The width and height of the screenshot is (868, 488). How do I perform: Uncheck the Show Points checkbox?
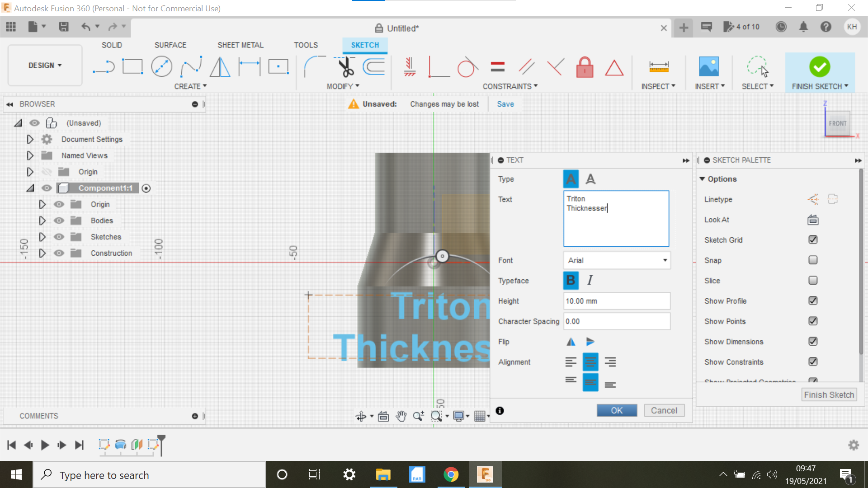pyautogui.click(x=813, y=321)
